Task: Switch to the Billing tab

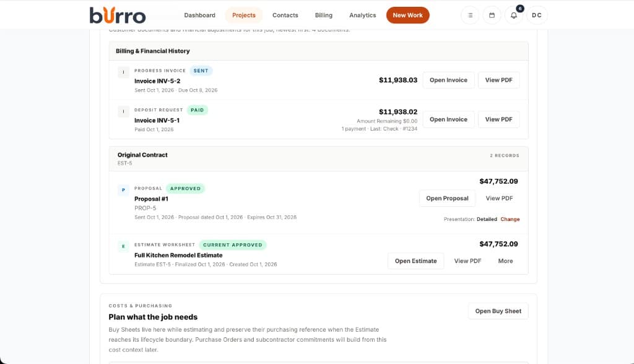Action: tap(323, 15)
